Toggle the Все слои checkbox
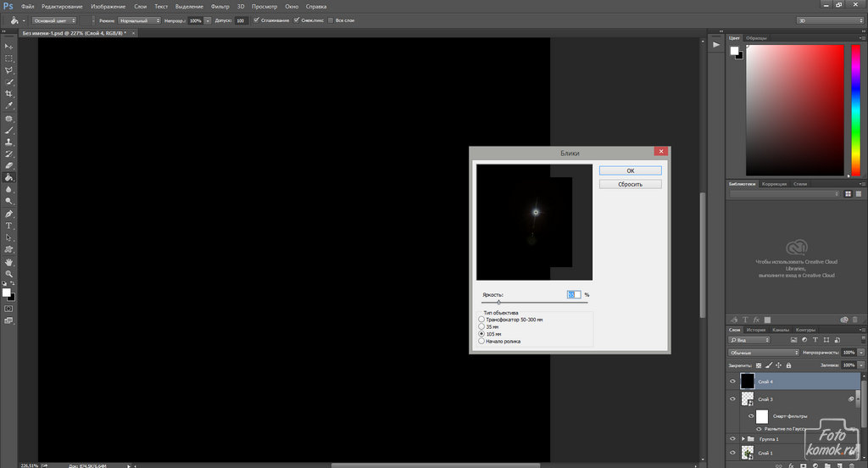This screenshot has height=468, width=868. 331,19
